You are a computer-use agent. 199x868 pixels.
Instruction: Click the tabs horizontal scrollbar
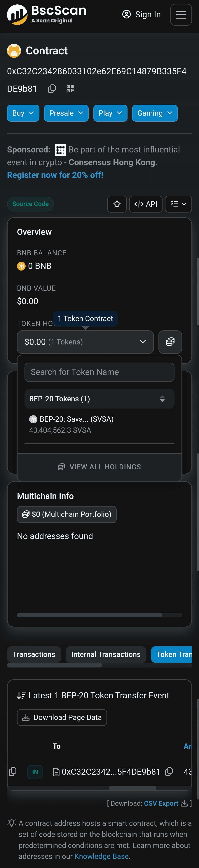click(55, 665)
